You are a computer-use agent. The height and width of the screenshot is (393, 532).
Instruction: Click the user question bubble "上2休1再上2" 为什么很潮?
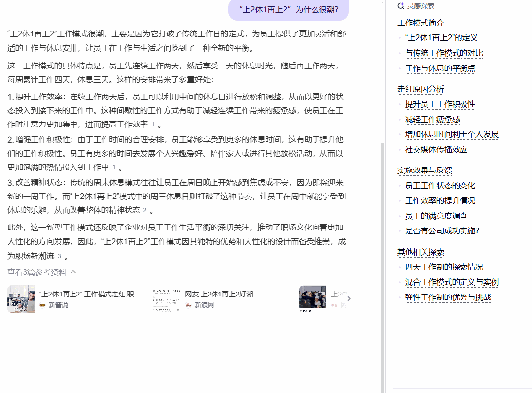[289, 10]
